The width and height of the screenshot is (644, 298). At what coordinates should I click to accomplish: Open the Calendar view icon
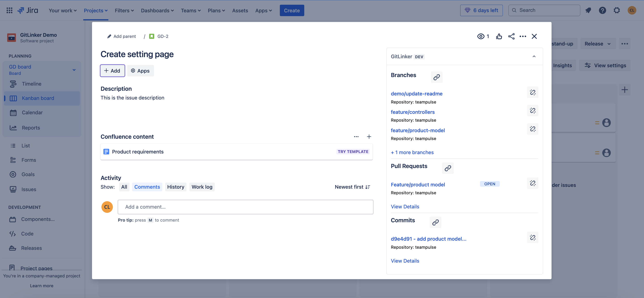point(13,112)
